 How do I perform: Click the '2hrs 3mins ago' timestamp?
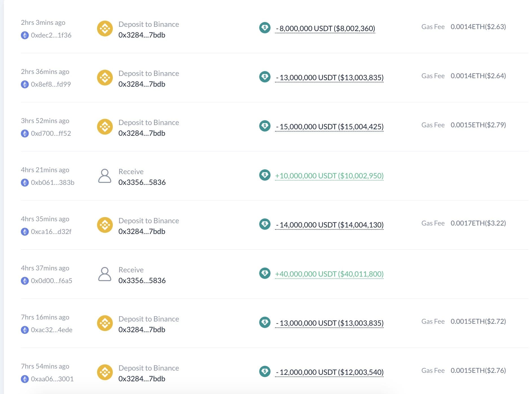click(x=43, y=23)
